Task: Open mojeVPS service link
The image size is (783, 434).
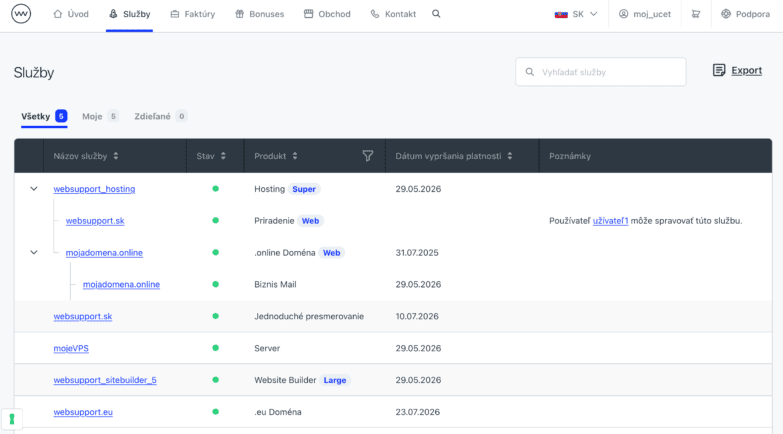Action: point(71,349)
